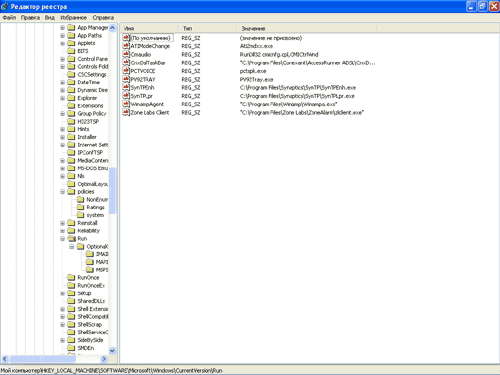Collapse the policies key
The width and height of the screenshot is (500, 375).
(x=62, y=192)
